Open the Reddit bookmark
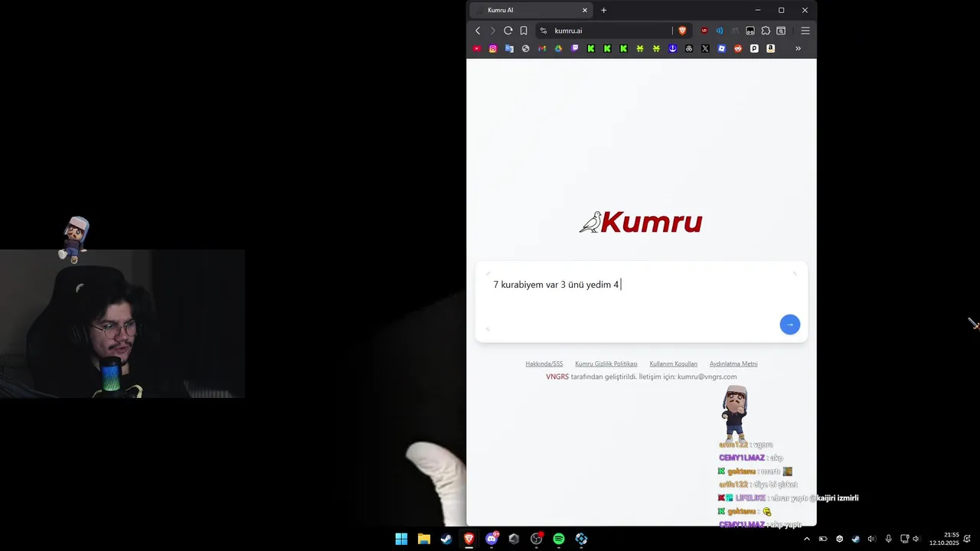Screen dimensions: 980x551 pos(738,48)
